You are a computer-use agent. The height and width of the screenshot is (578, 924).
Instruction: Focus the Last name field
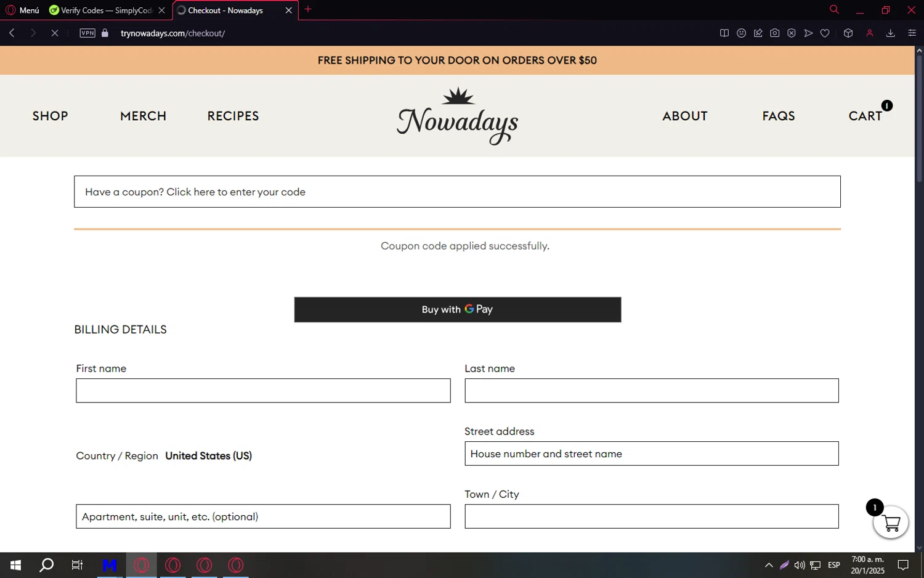tap(651, 391)
